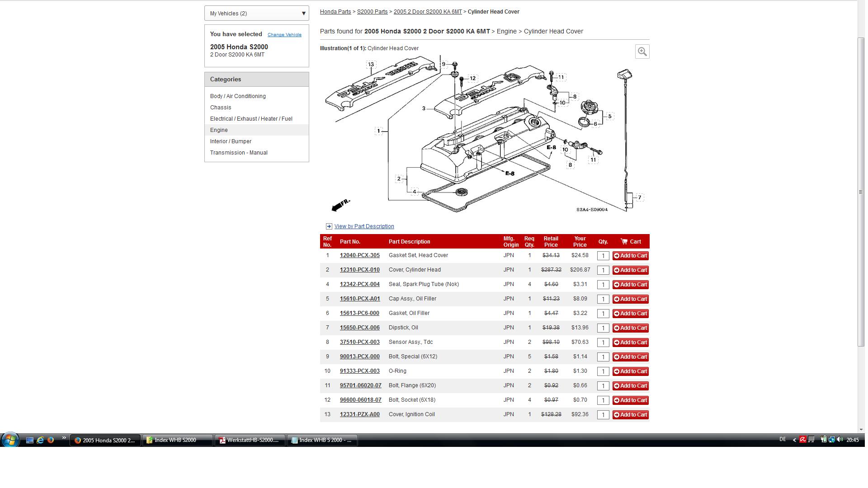Click the magnifier zoom icon above illustration
The width and height of the screenshot is (868, 488).
642,52
